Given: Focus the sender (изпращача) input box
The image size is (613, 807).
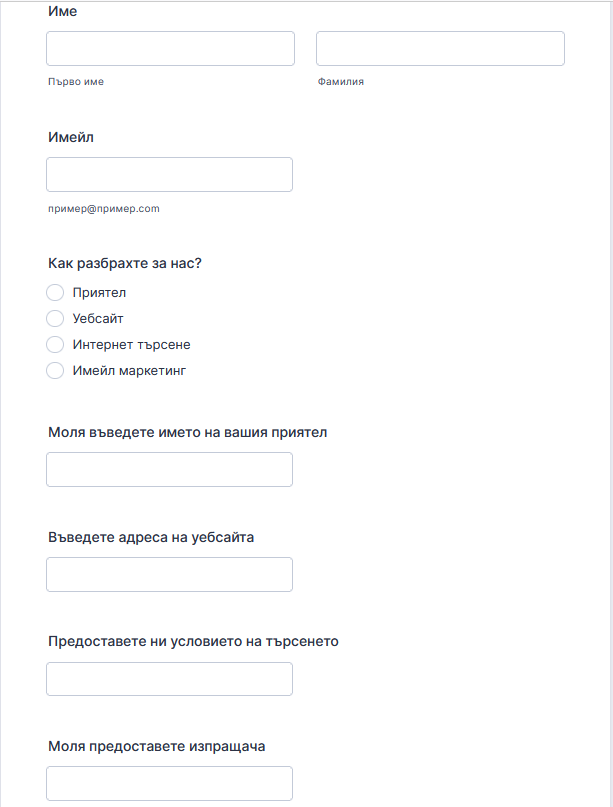Looking at the screenshot, I should [169, 783].
